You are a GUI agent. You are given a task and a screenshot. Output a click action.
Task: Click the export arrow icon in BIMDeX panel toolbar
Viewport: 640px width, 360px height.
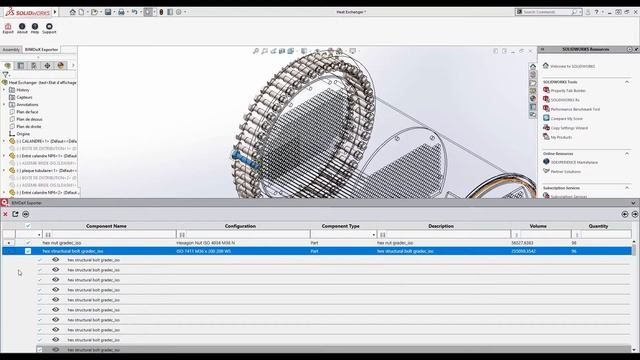(x=15, y=214)
